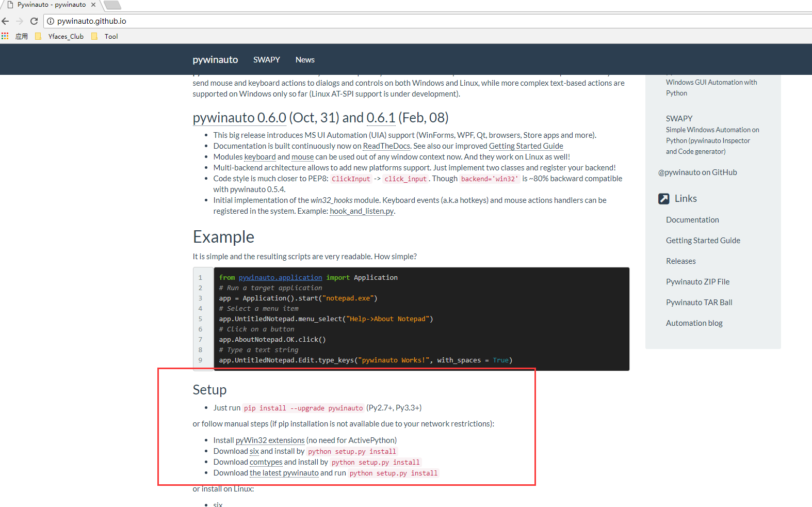
Task: Click "pywinauto Works!" string in code
Action: coord(394,360)
